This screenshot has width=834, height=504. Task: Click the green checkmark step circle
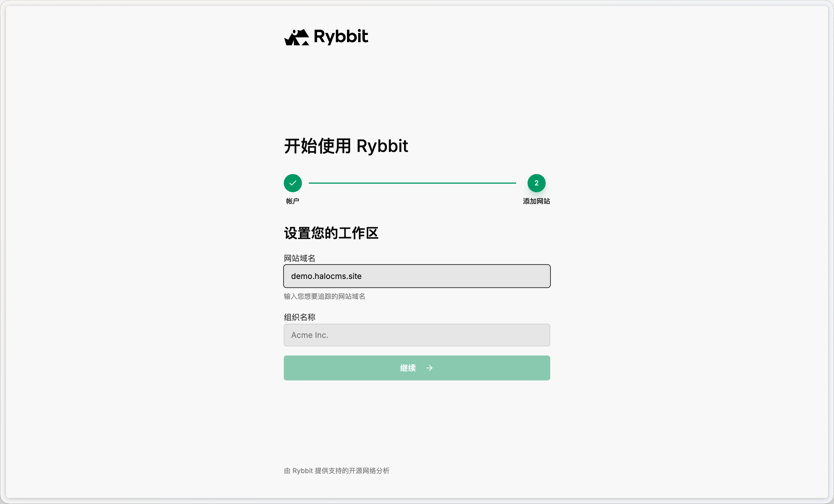293,183
